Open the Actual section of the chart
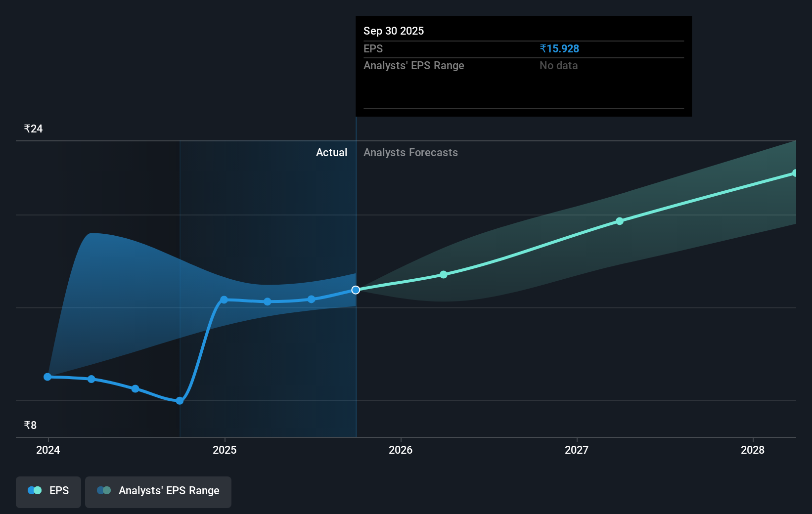812x514 pixels. [331, 152]
